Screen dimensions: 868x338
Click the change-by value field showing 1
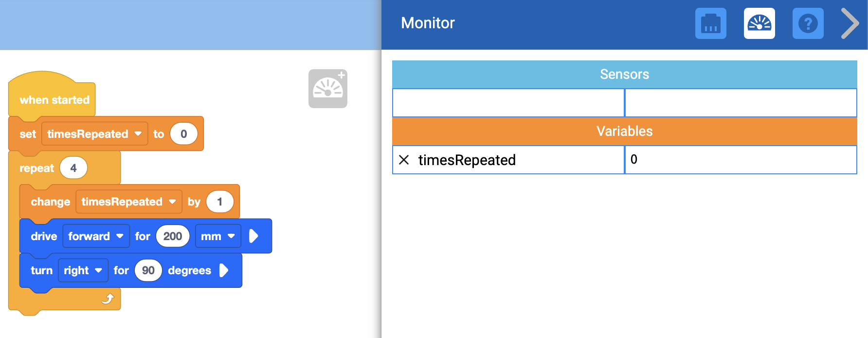point(220,202)
